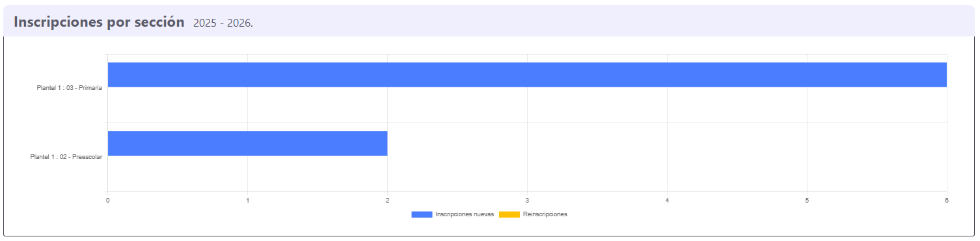980x241 pixels.
Task: Click the x-axis value 6
Action: tap(946, 200)
